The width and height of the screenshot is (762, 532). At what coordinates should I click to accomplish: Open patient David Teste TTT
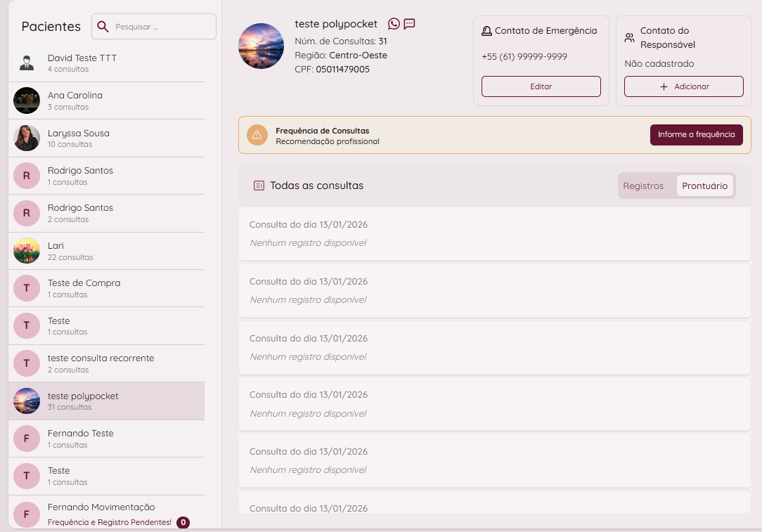click(x=82, y=63)
